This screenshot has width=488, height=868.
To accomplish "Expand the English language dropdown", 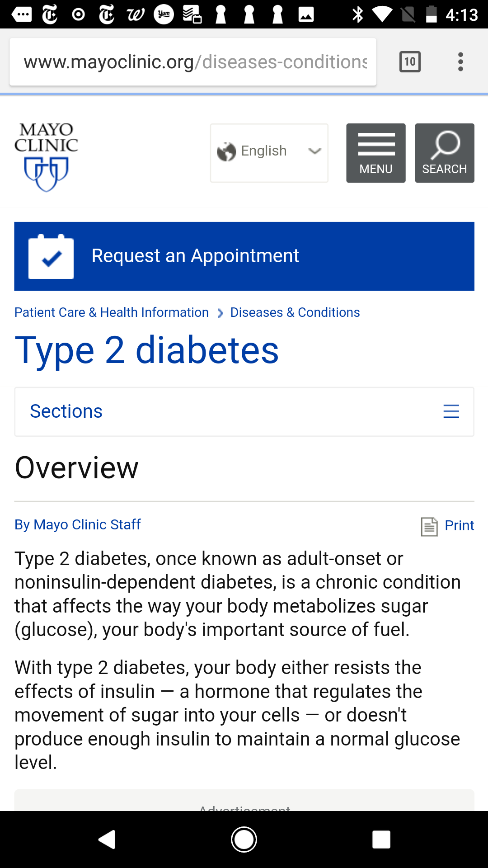I will (x=269, y=153).
